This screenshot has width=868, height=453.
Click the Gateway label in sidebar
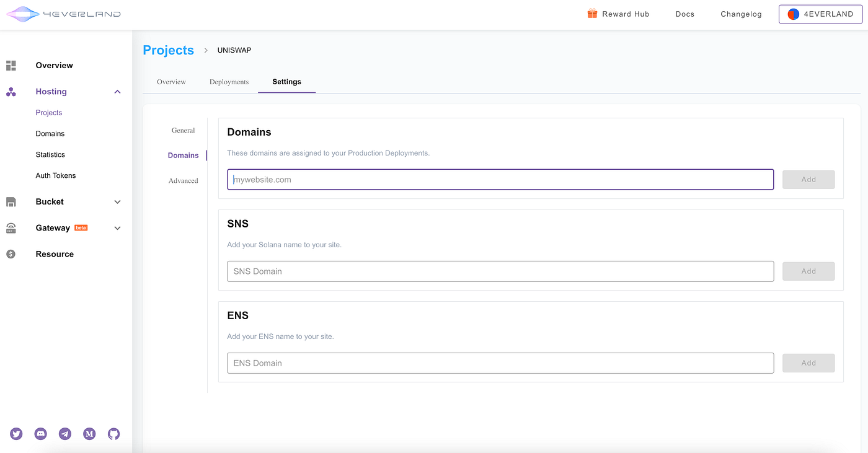[53, 228]
